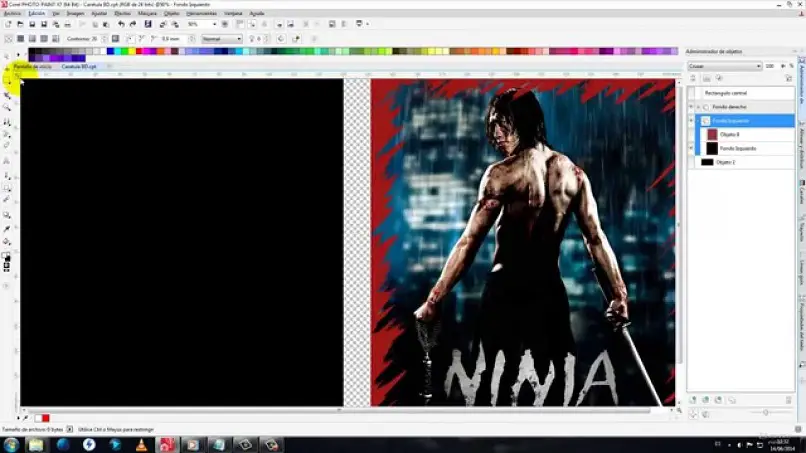Open the Efectos menu
The height and width of the screenshot is (453, 806).
[x=122, y=13]
